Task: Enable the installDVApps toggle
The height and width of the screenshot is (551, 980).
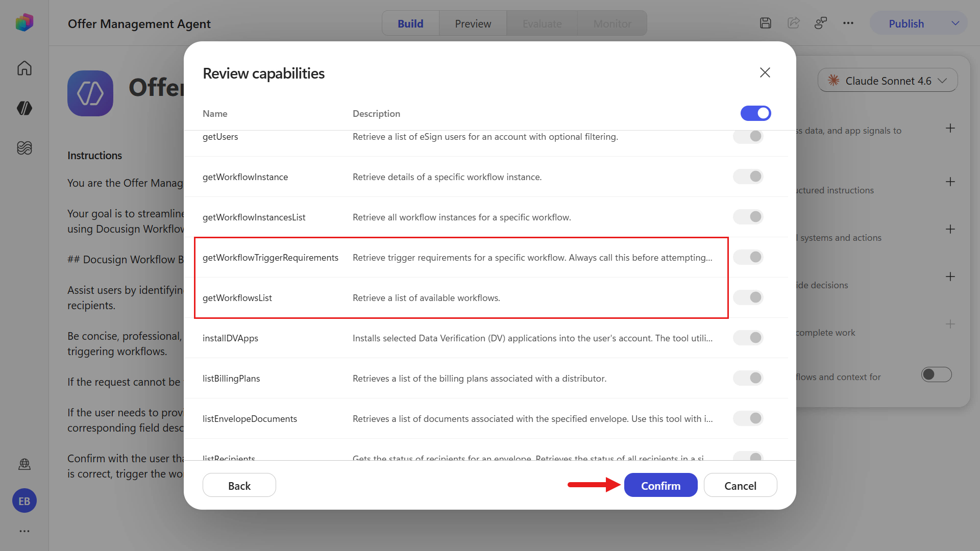Action: click(x=748, y=338)
